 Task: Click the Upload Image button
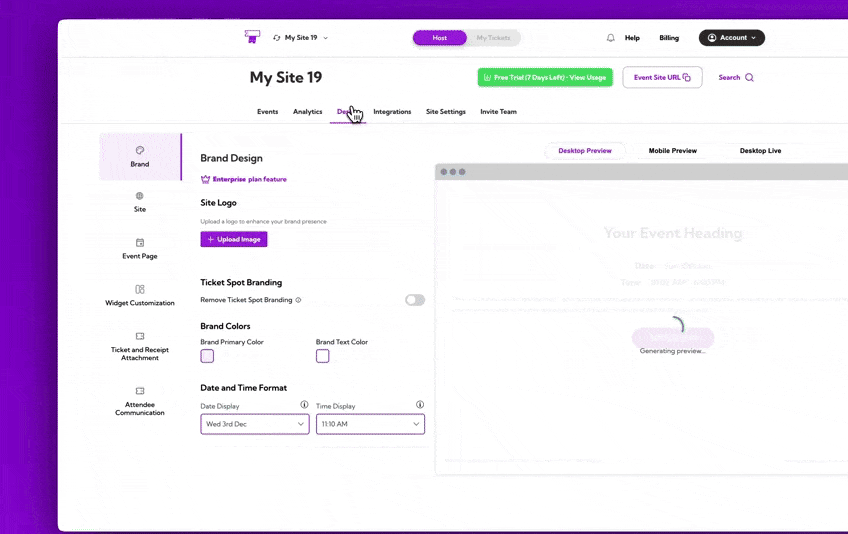click(234, 239)
